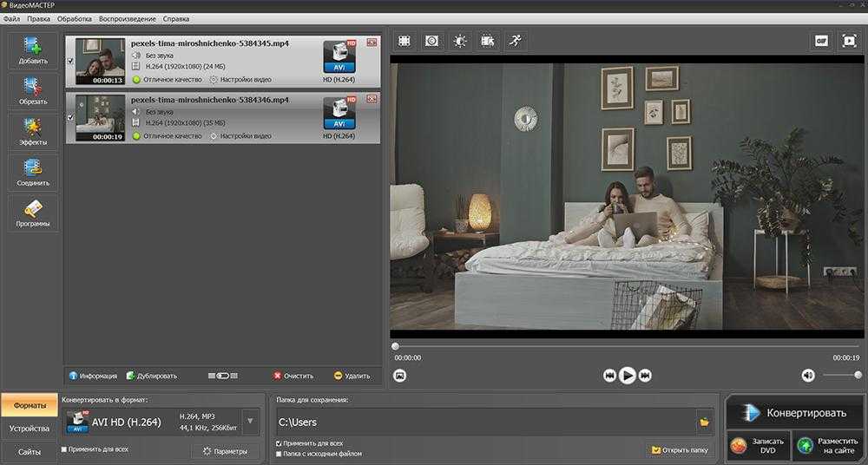
Task: Click the running man speed icon
Action: point(516,41)
